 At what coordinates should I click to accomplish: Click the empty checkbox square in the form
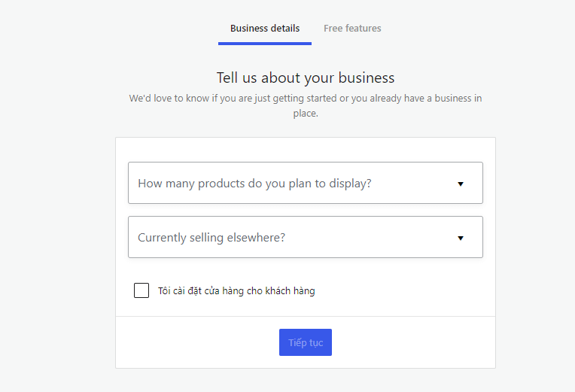pos(141,290)
